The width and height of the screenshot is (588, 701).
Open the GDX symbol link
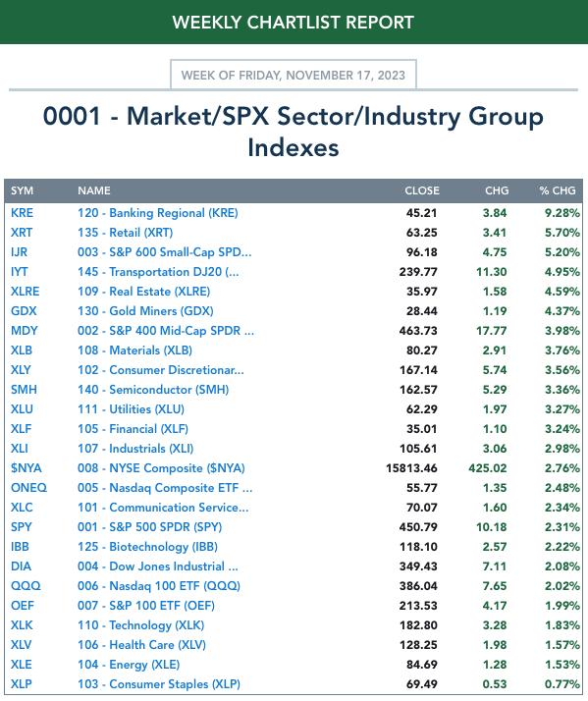24,311
